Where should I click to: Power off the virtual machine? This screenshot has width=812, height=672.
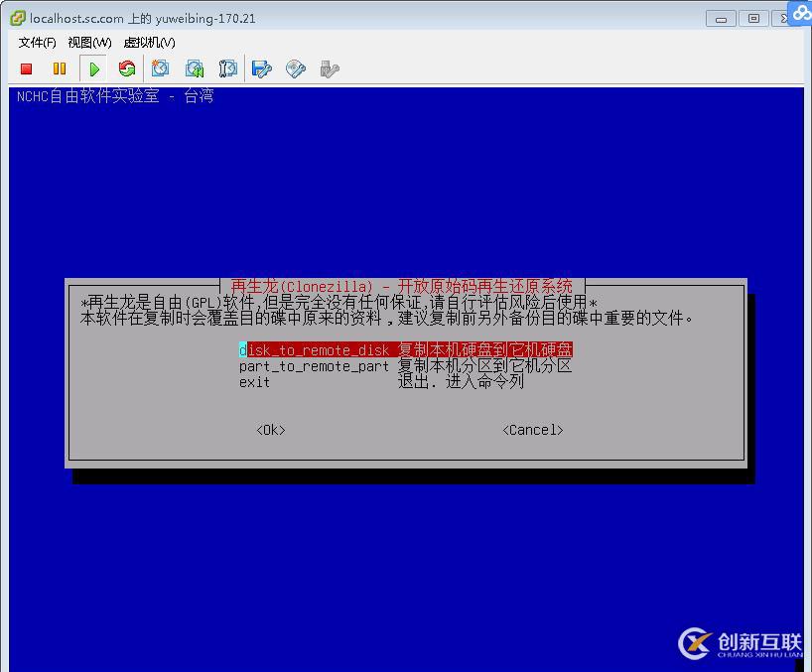pyautogui.click(x=27, y=68)
